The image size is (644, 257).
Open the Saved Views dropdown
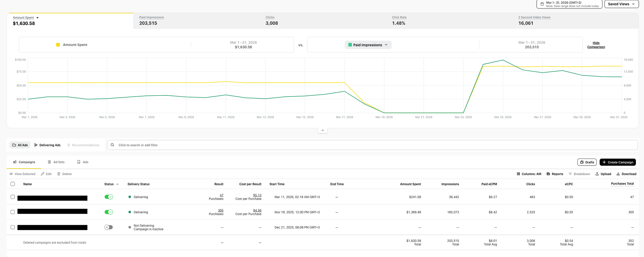coord(621,4)
